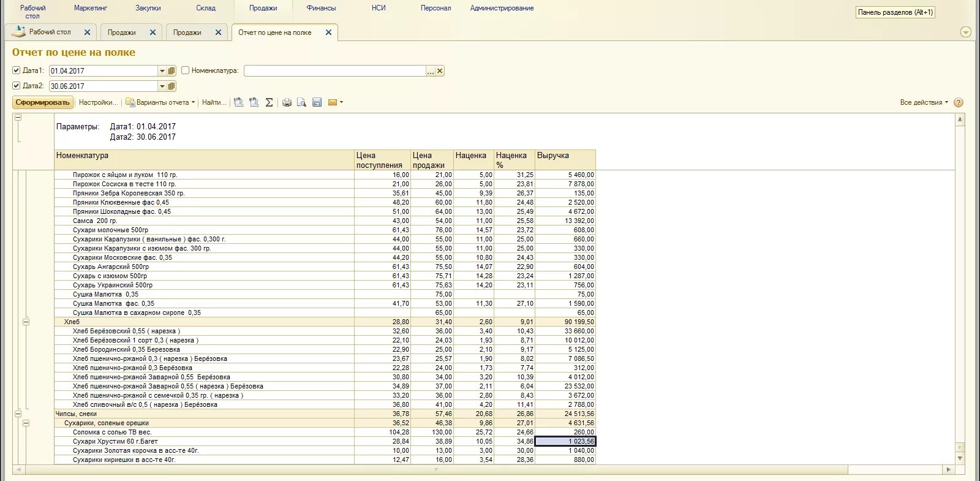Click round dropdown icon at top right corner
Viewport: 980px width, 481px height.
(966, 32)
